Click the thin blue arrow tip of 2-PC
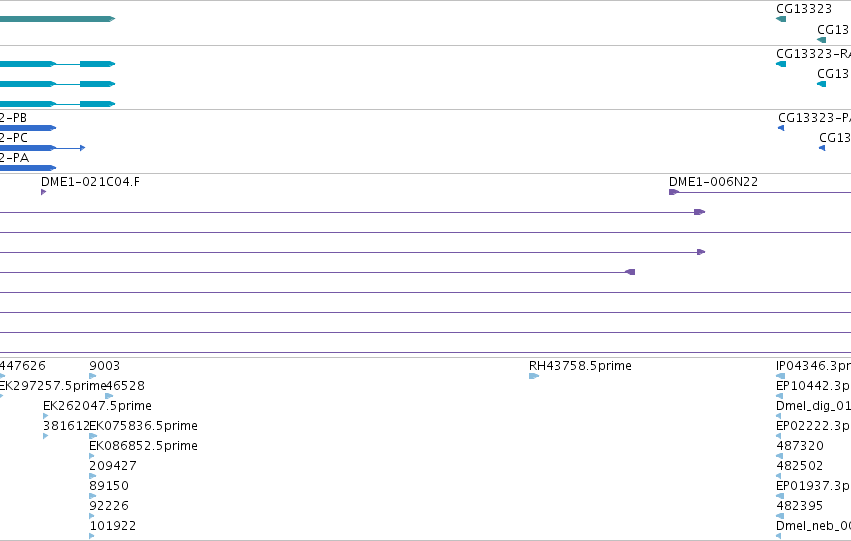The image size is (851, 541). click(x=82, y=148)
